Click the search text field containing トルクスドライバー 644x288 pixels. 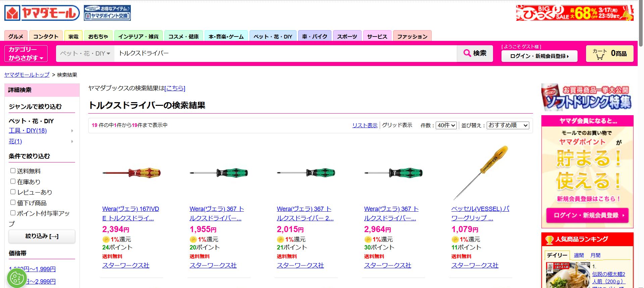point(285,54)
